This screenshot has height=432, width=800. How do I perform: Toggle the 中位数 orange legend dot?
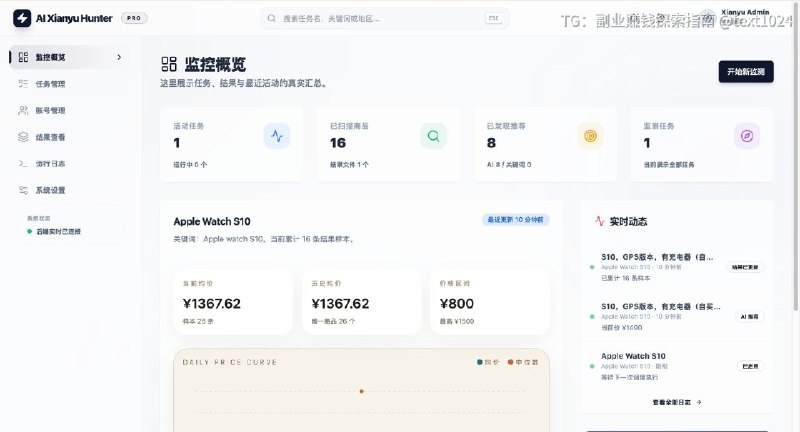click(510, 362)
